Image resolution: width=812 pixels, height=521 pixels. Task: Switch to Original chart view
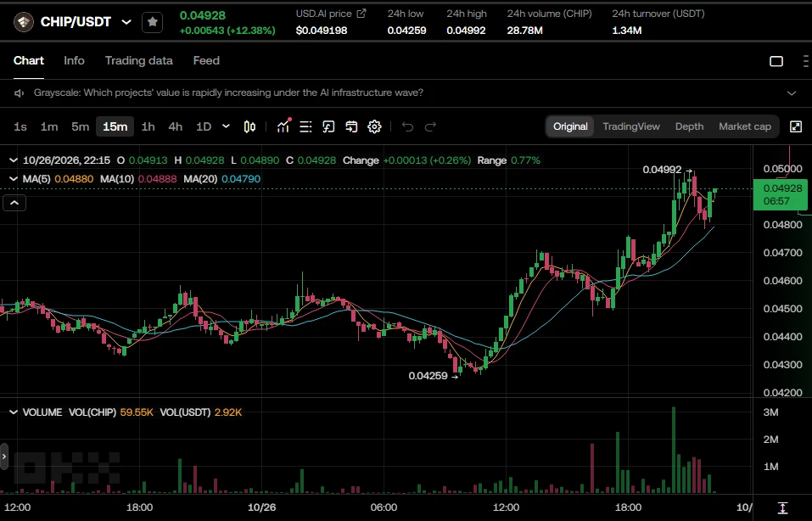click(x=570, y=126)
